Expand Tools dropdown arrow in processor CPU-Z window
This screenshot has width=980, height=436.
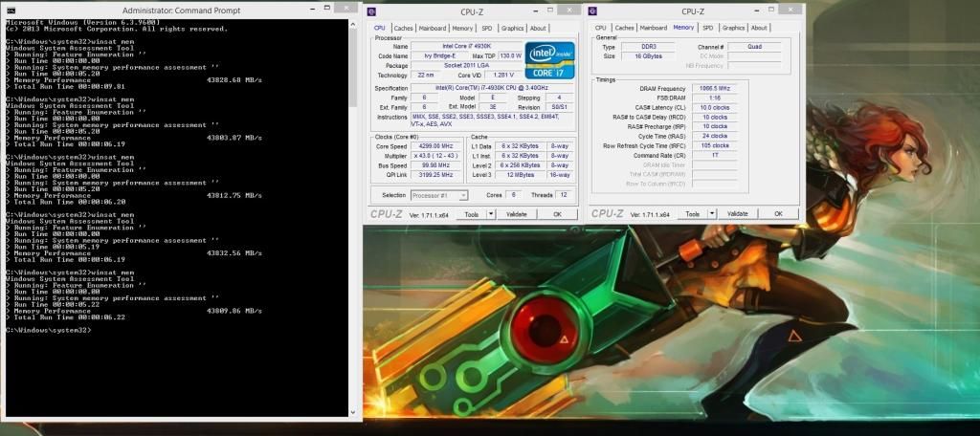pos(491,214)
